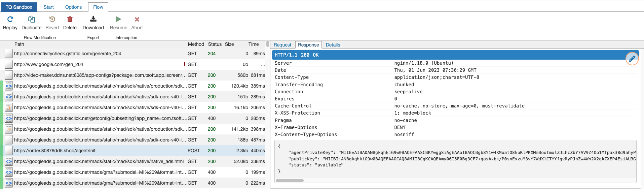Download the flow via Export icon

click(x=93, y=20)
